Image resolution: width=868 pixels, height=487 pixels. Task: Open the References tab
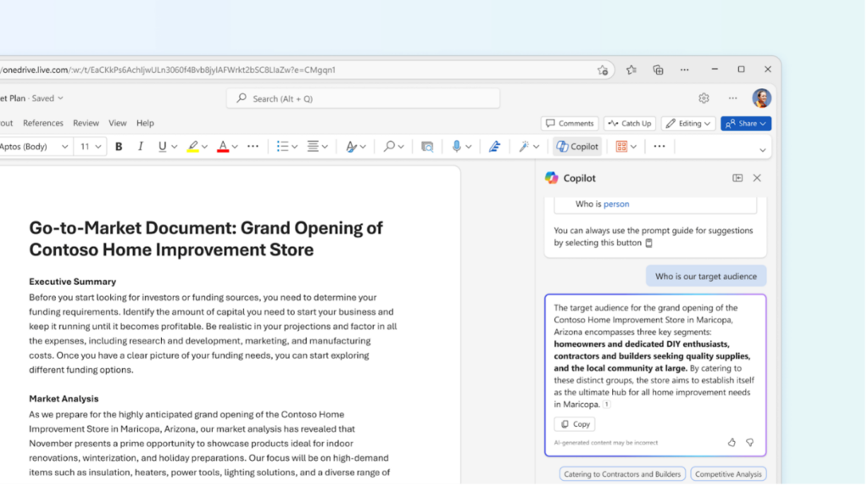(x=43, y=123)
